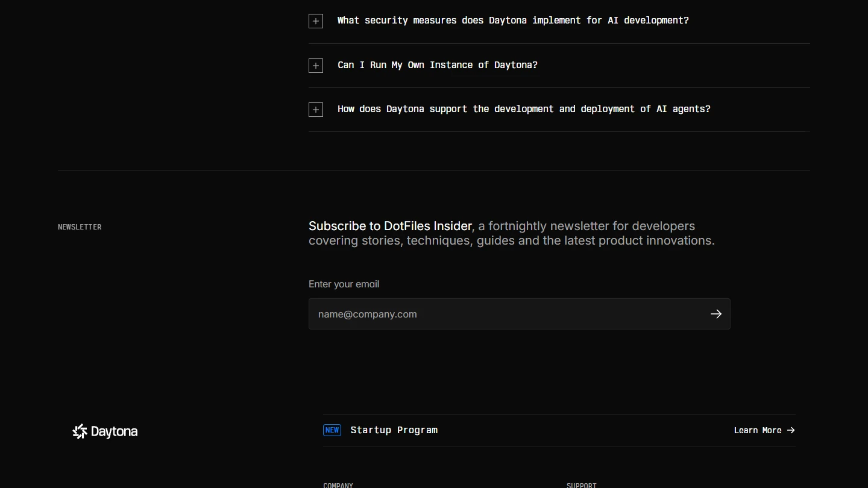The image size is (868, 488).
Task: Expand "What security measures does Daytona implement" question text
Action: click(512, 20)
